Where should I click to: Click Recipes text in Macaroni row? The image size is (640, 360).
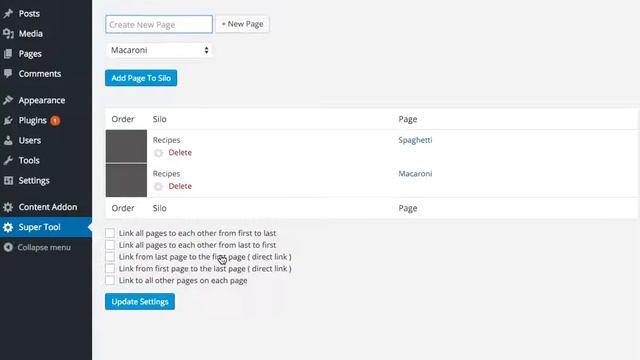(x=166, y=173)
